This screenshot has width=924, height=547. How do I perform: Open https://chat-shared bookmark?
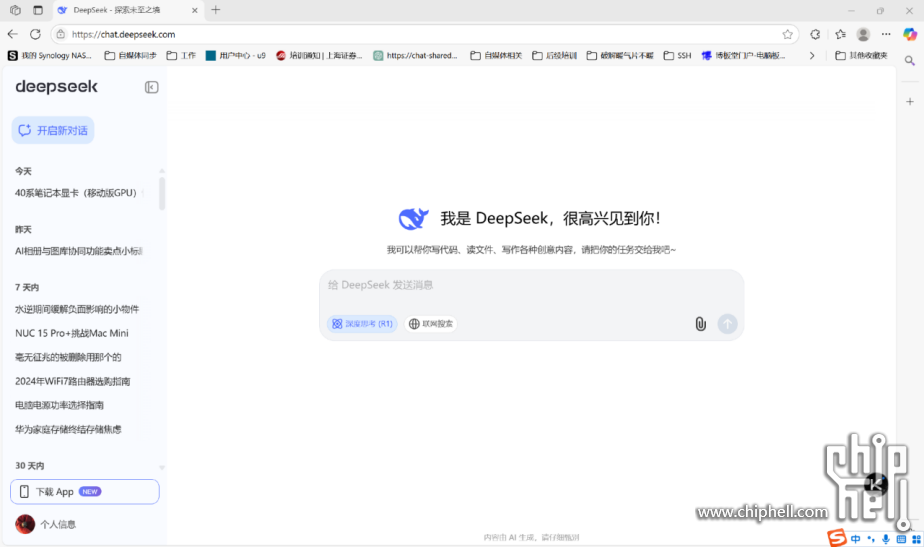tap(415, 55)
